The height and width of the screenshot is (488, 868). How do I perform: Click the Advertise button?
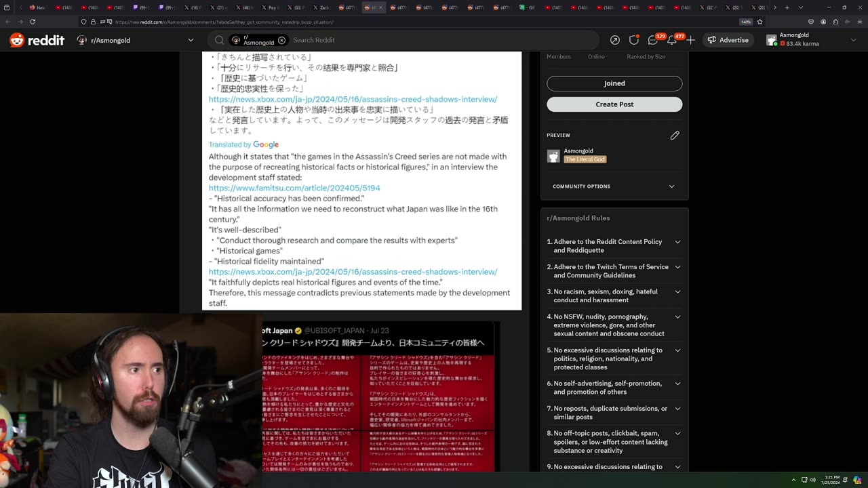point(728,40)
